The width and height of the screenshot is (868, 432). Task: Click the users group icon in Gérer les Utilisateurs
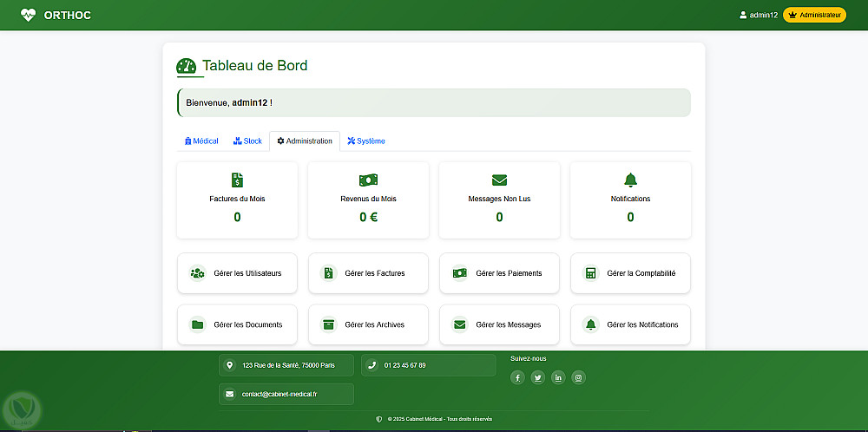point(197,273)
